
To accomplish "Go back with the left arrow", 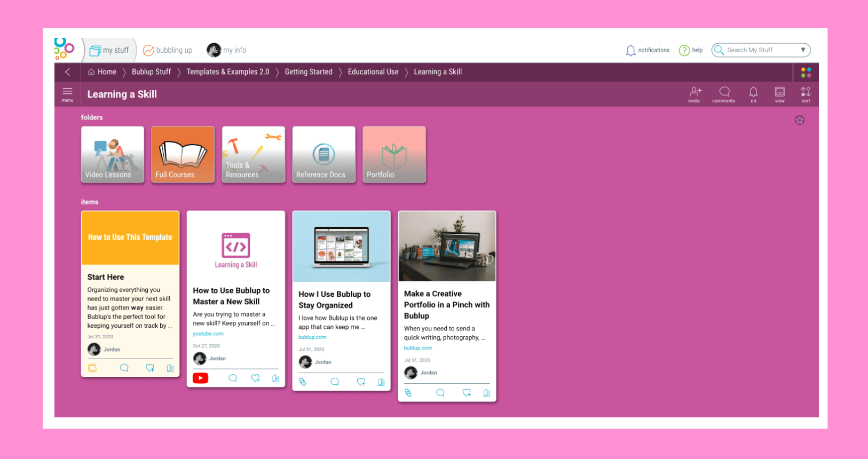I will coord(68,72).
